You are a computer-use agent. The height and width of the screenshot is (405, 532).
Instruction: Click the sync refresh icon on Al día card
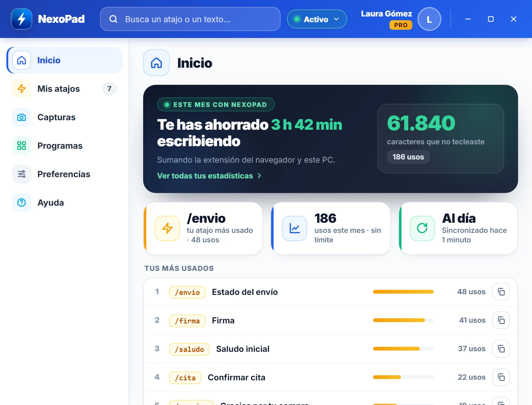pyautogui.click(x=422, y=228)
